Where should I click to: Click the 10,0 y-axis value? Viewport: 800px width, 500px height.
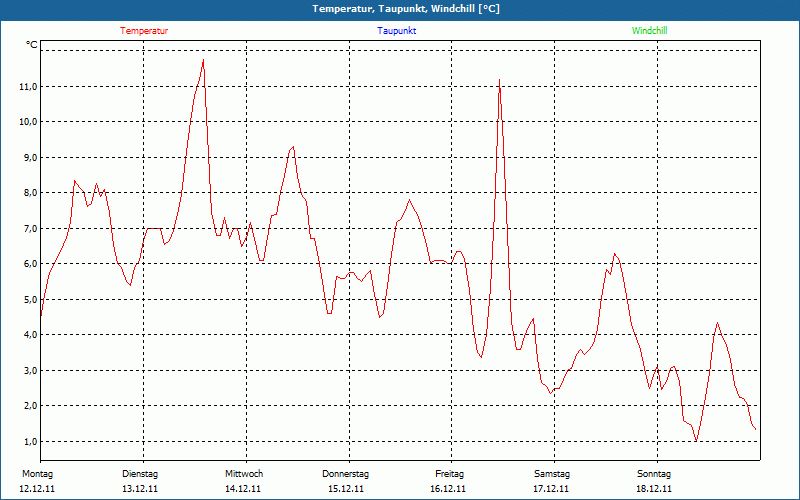click(28, 122)
